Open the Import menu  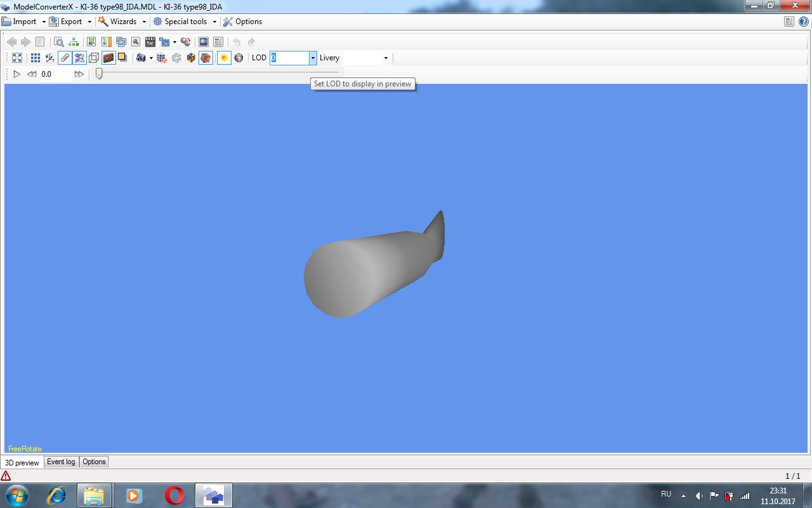(23, 22)
